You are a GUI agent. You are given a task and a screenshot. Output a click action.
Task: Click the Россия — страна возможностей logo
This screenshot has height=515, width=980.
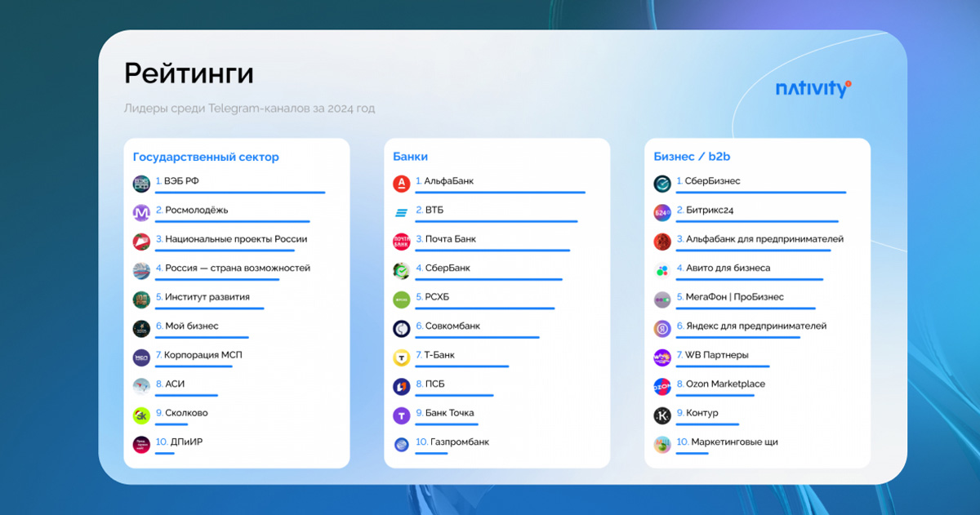141,271
